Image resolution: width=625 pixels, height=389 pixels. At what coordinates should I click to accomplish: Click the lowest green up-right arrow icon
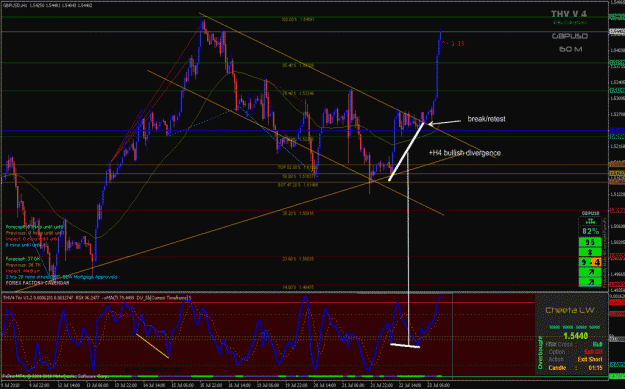(590, 282)
